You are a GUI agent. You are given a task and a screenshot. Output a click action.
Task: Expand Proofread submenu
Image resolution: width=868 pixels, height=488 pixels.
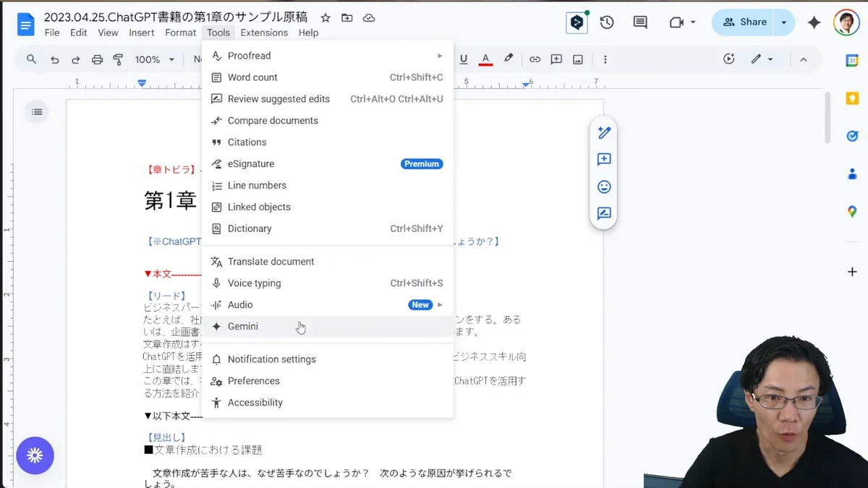(440, 56)
